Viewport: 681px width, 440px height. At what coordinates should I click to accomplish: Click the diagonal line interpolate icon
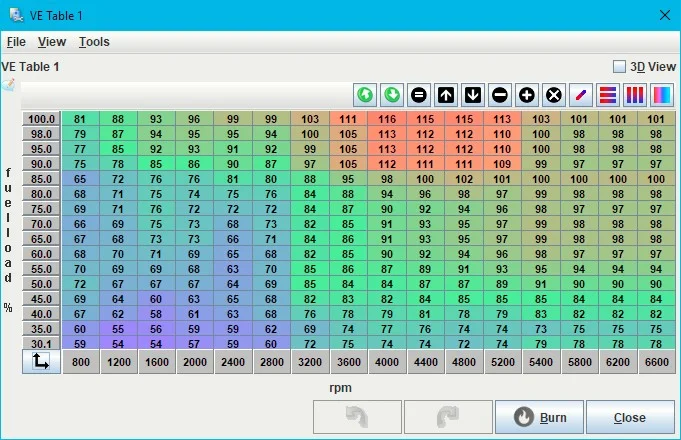(581, 95)
